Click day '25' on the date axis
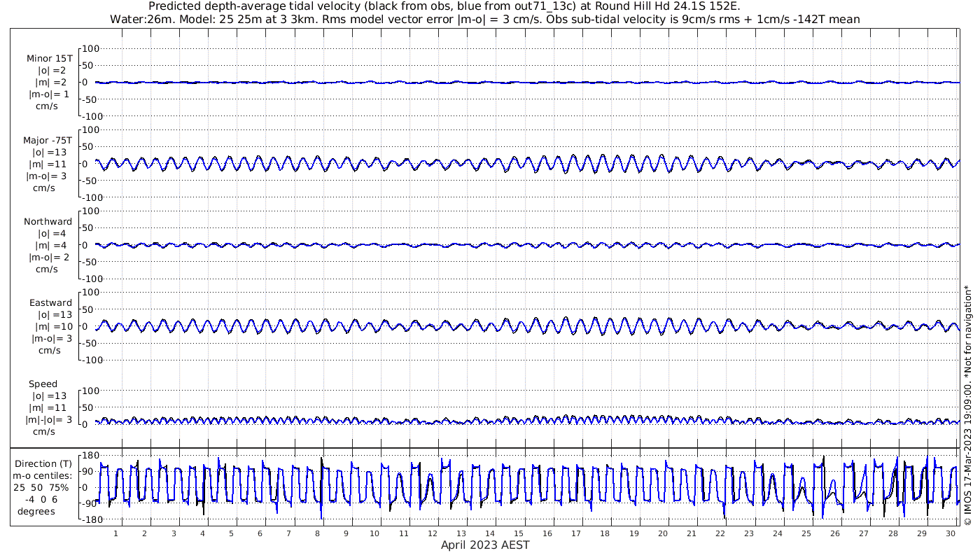The width and height of the screenshot is (980, 560). tap(806, 533)
